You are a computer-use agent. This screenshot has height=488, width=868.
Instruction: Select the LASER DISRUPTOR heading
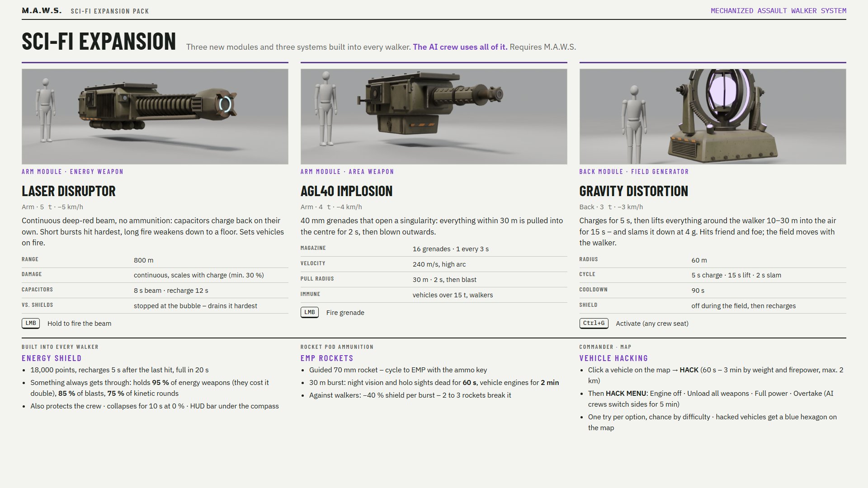[69, 191]
